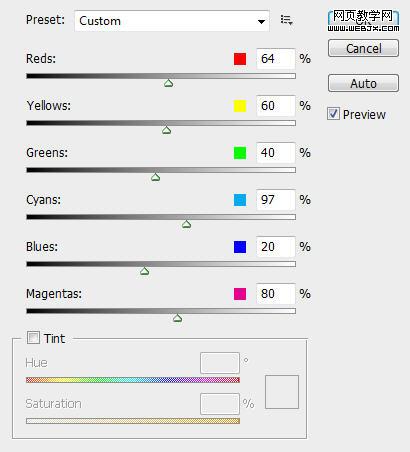Screen dimensions: 410x452
Task: Uncheck the Preview checkbox
Action: coord(333,114)
